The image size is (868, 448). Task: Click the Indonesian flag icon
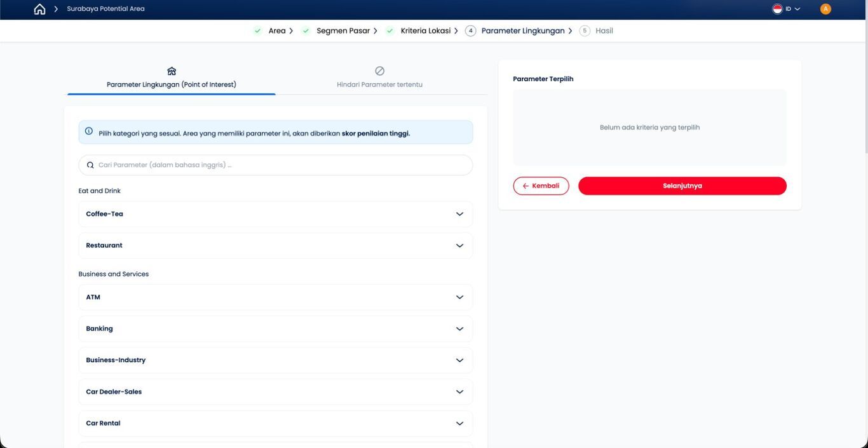pos(777,9)
